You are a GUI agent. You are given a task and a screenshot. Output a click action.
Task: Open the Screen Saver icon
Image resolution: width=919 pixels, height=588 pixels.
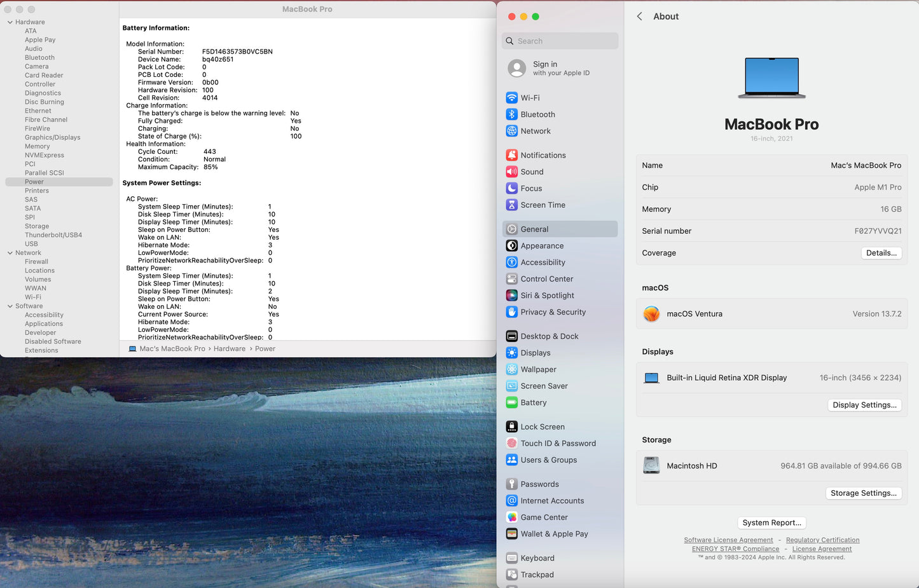pyautogui.click(x=512, y=386)
